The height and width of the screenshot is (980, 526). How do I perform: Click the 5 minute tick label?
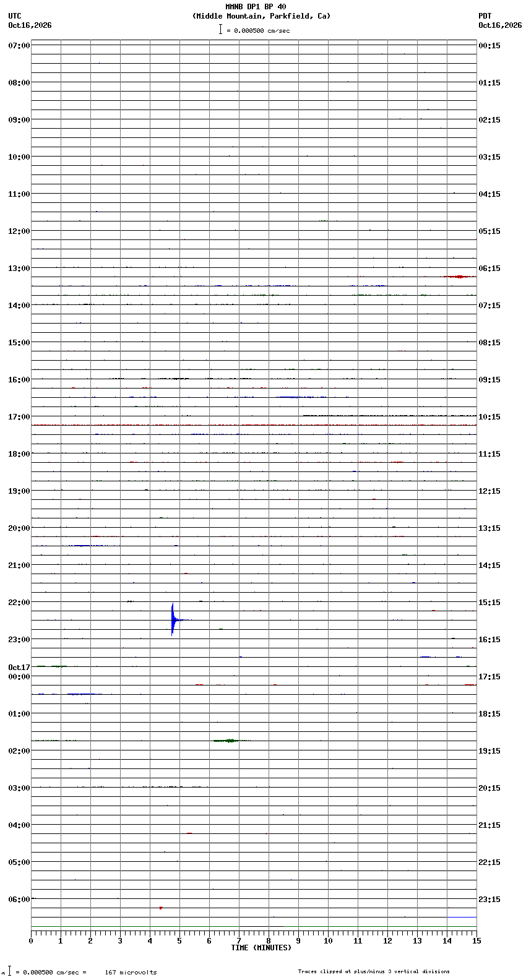(x=179, y=941)
